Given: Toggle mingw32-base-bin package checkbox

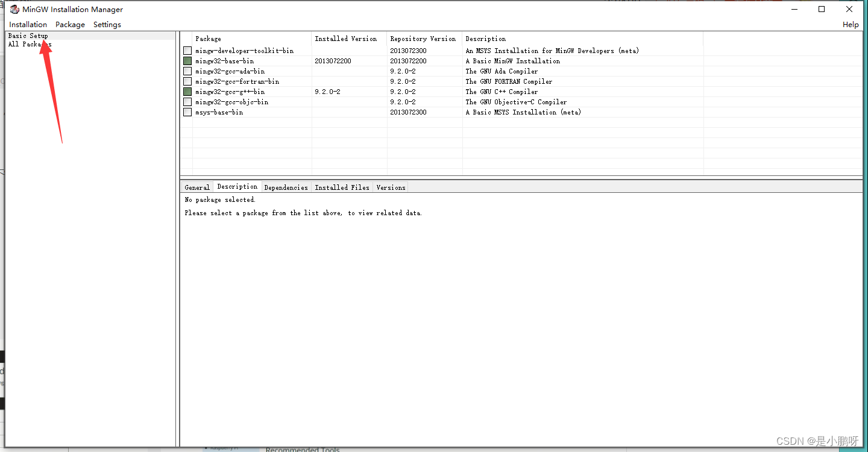Looking at the screenshot, I should 187,61.
